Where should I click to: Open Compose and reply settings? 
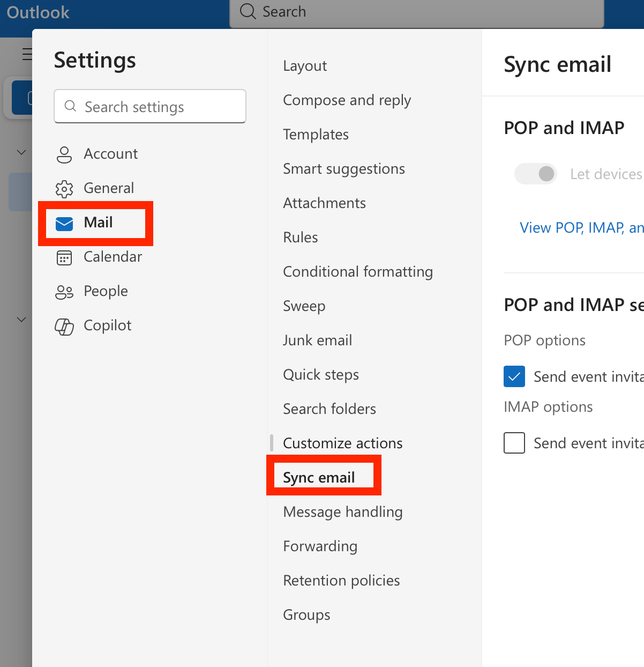347,100
